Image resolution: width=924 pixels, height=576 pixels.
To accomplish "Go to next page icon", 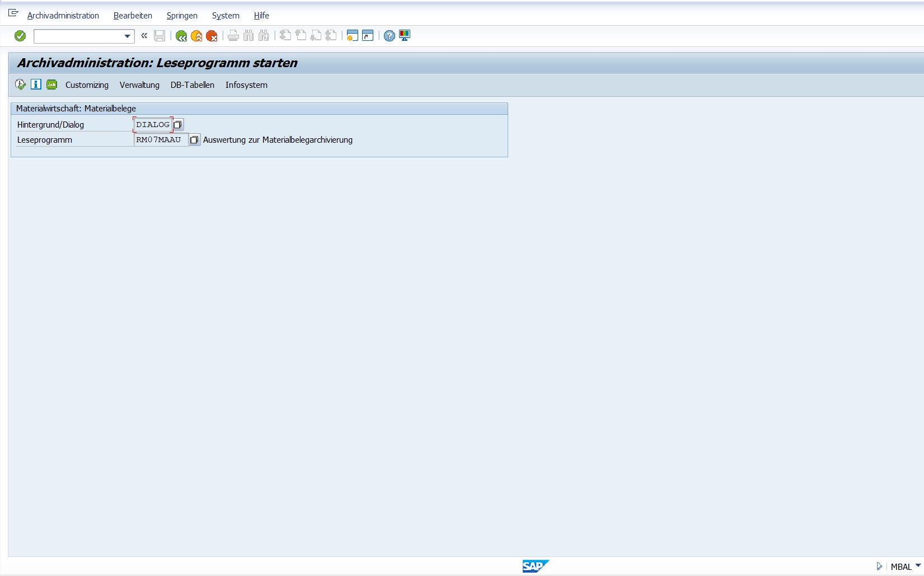I will pyautogui.click(x=316, y=36).
